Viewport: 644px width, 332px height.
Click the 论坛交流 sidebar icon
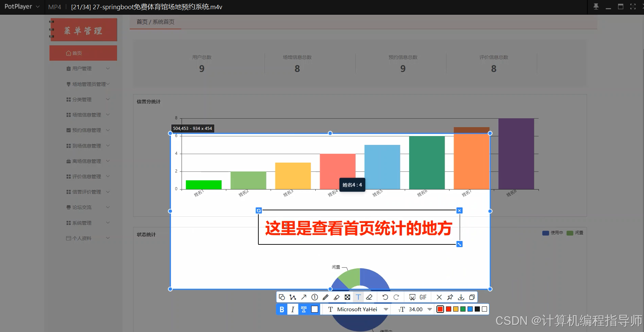69,207
